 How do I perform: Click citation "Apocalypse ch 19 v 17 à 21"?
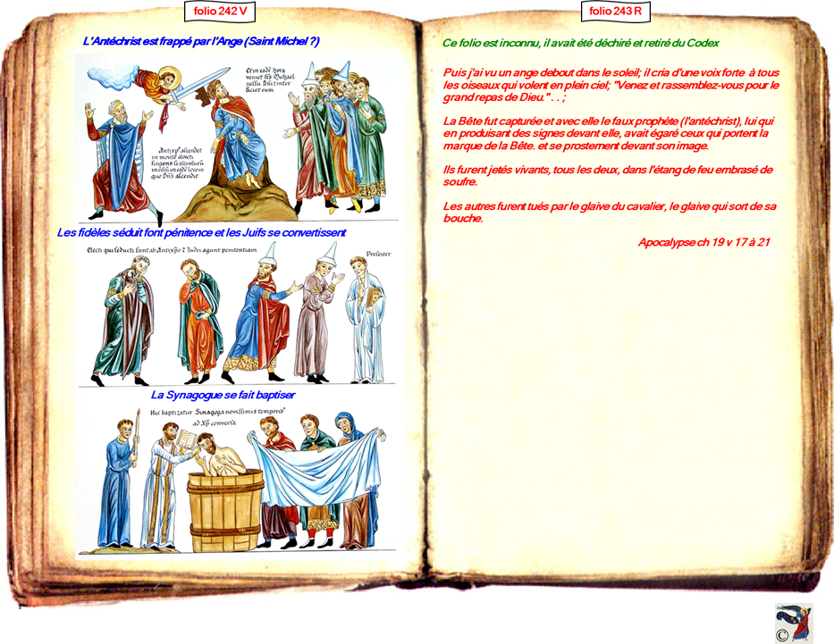coord(704,242)
